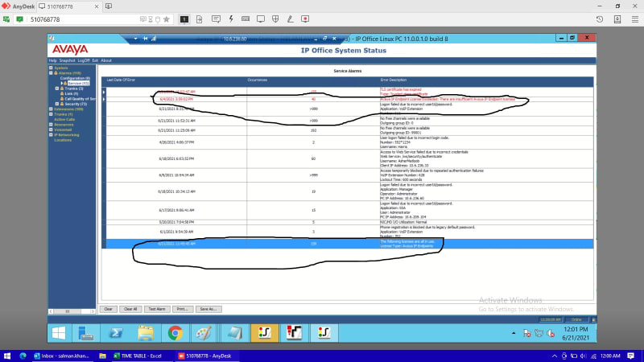Select Call Quality of Service tree item

point(80,99)
